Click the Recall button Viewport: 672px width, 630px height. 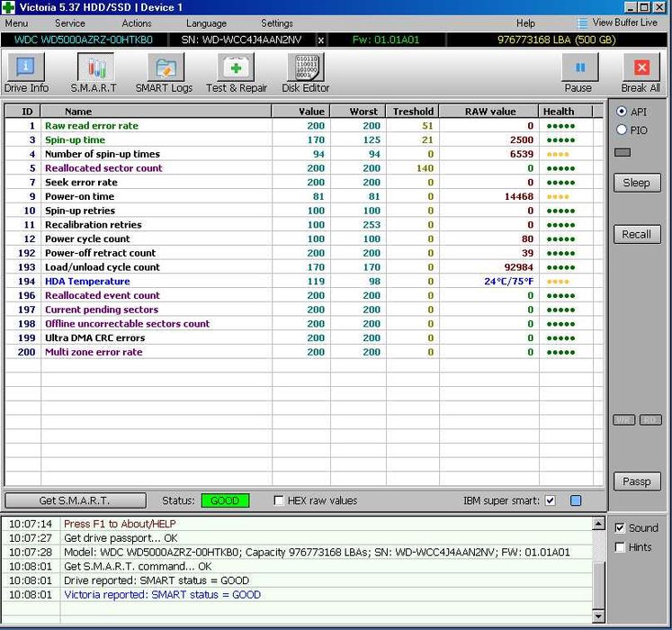click(x=637, y=234)
